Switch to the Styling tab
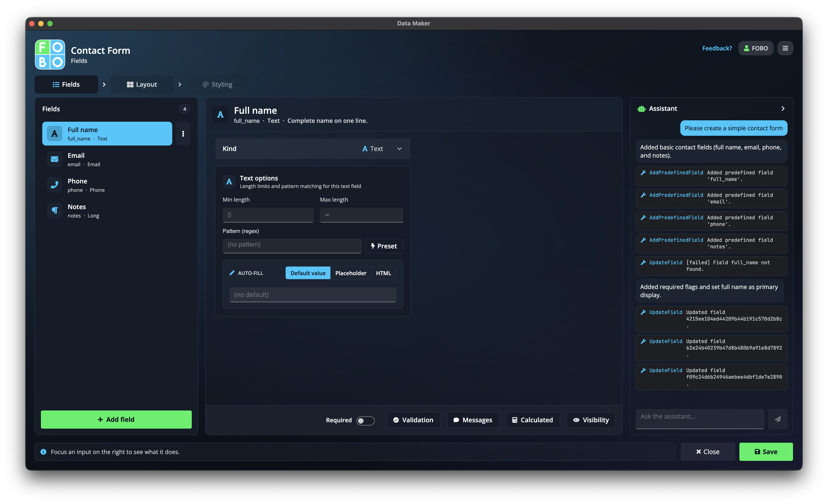 point(217,84)
